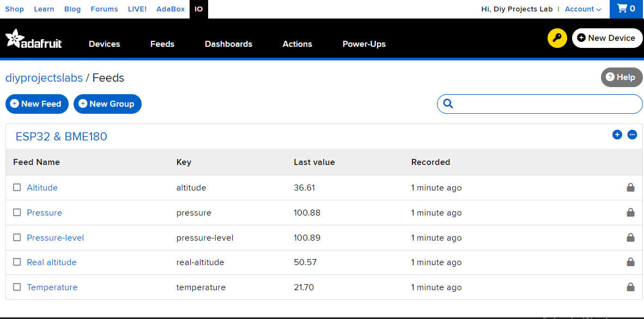Open the AdaBox link
The image size is (644, 319).
click(x=171, y=9)
